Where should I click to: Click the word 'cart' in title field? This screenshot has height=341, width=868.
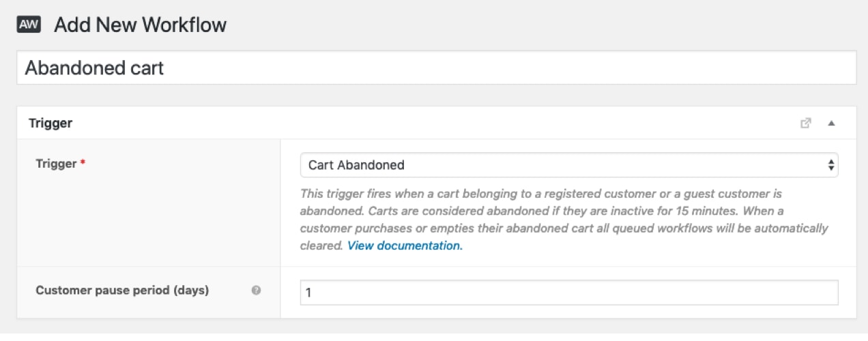pos(147,68)
